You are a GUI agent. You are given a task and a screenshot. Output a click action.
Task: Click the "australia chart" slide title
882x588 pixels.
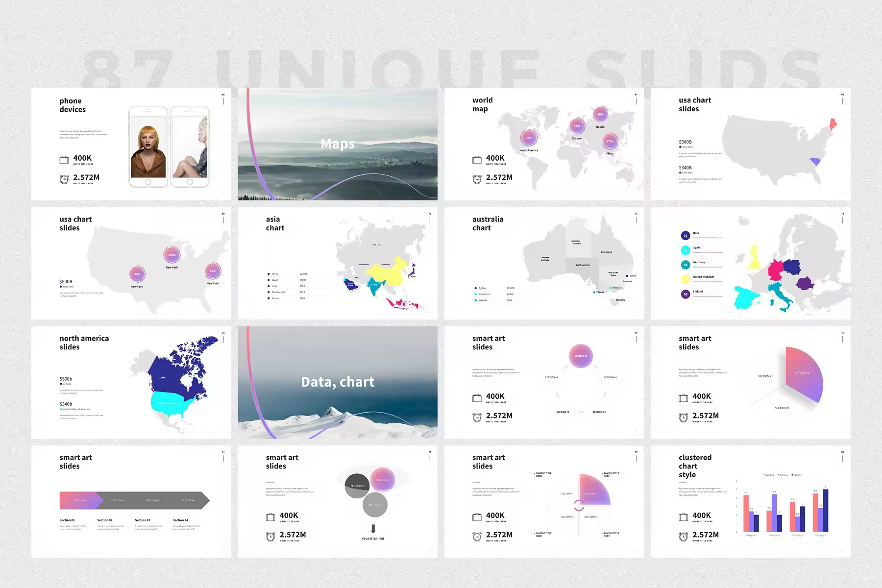[x=488, y=224]
